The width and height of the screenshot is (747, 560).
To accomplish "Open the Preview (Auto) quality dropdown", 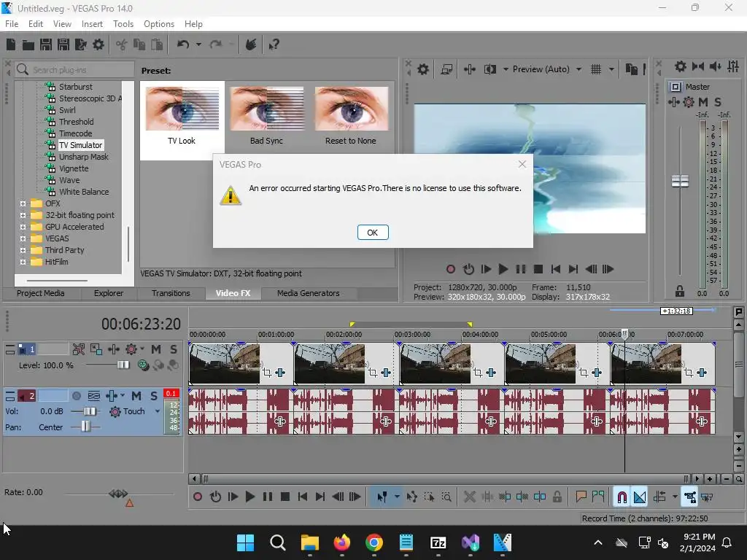I will tap(578, 69).
